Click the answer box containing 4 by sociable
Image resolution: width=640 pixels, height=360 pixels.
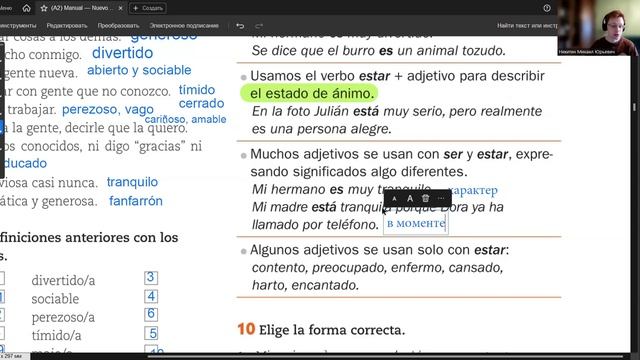click(x=151, y=296)
